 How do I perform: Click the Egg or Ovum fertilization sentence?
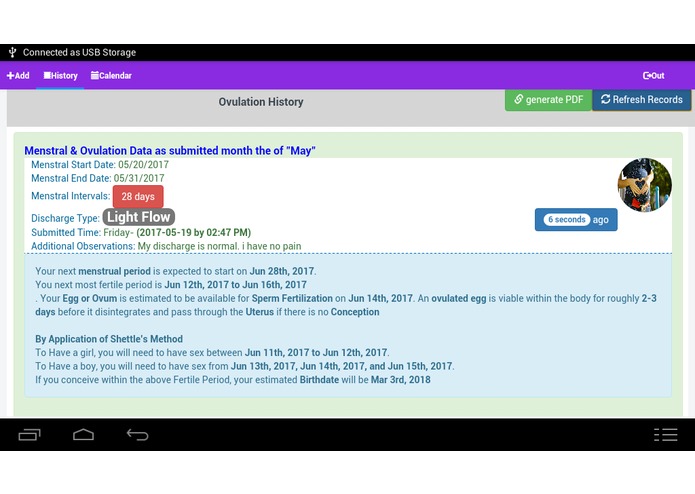(346, 305)
